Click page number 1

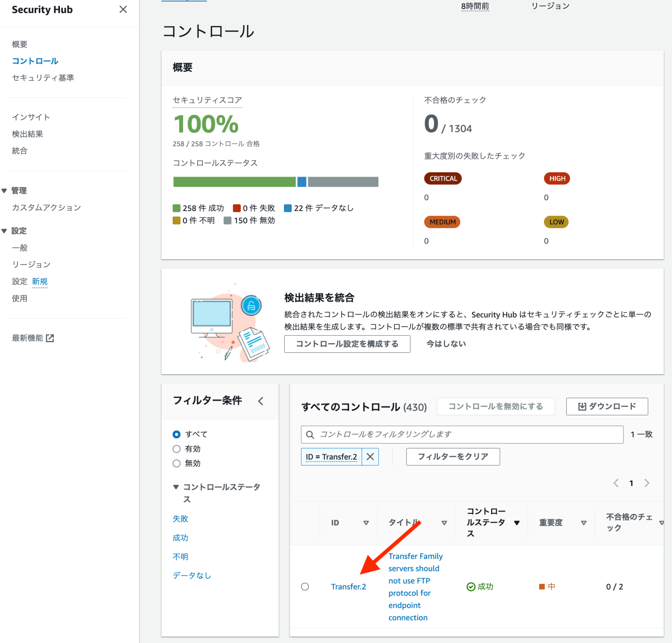(631, 483)
